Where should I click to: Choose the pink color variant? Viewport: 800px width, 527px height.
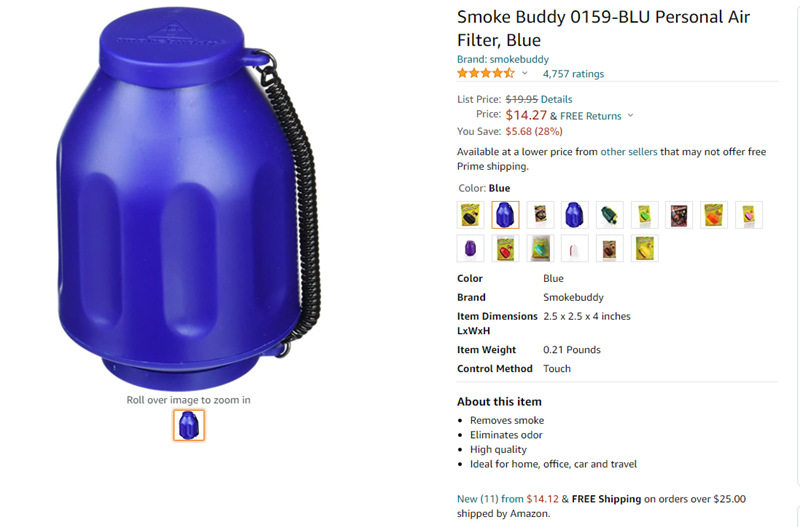click(x=748, y=215)
